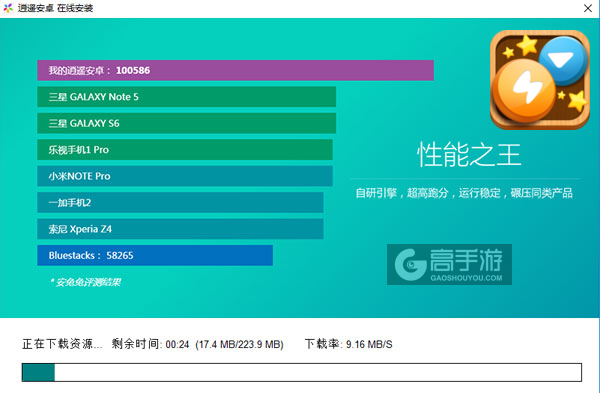Select the 三星 GALAXY Note 5 bar
600x393 pixels.
click(x=186, y=97)
